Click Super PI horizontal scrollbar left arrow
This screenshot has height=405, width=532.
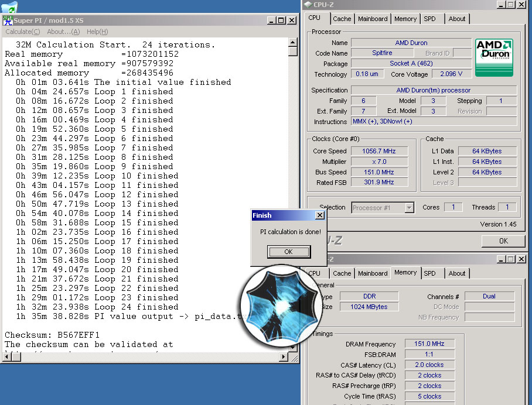tap(7, 356)
